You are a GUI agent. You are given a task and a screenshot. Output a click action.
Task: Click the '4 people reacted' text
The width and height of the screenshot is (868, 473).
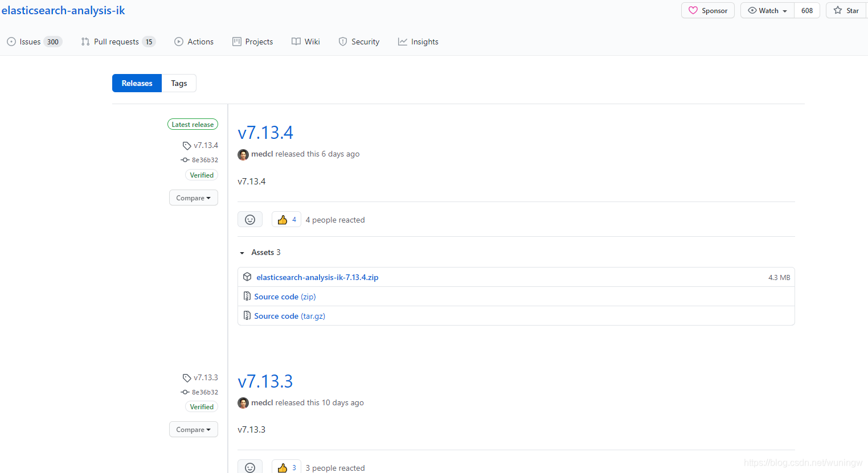point(335,220)
